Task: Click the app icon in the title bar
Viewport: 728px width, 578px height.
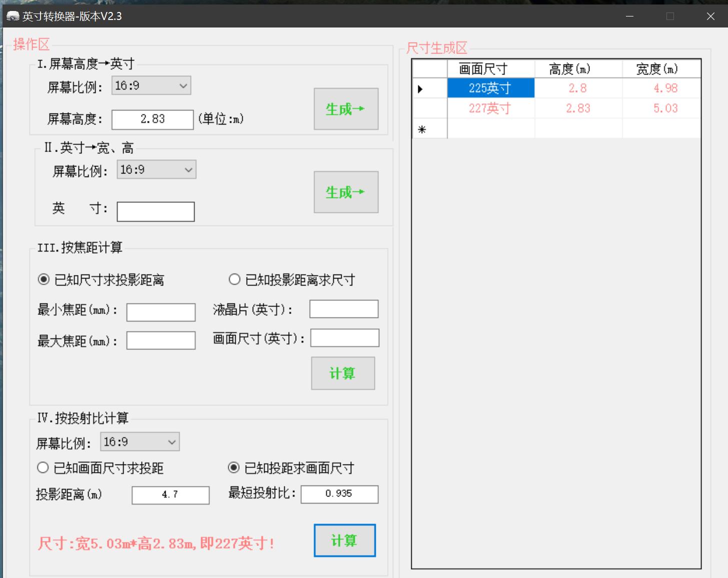Action: [x=13, y=16]
